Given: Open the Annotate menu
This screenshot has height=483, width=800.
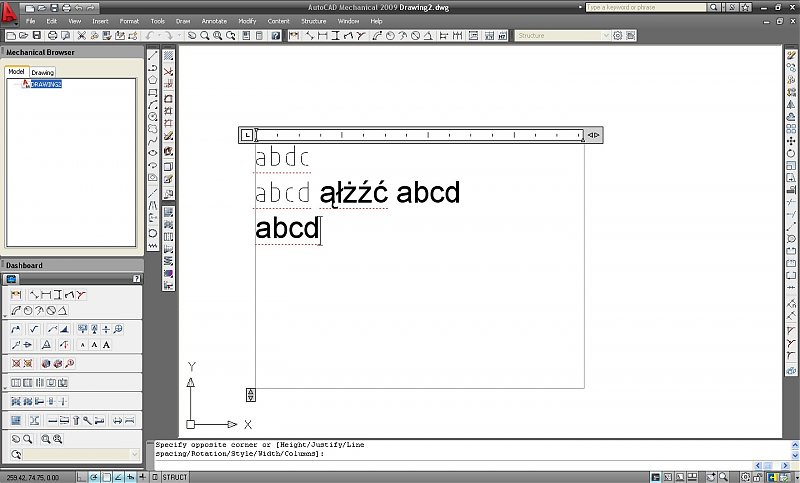Looking at the screenshot, I should point(214,21).
